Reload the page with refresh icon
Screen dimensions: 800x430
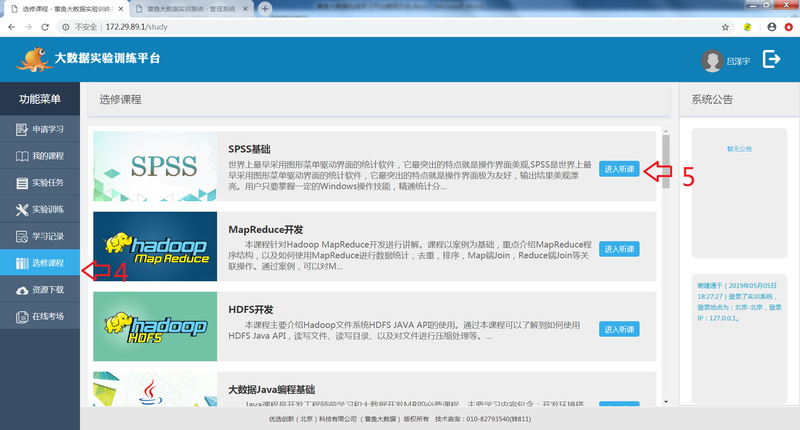point(45,27)
